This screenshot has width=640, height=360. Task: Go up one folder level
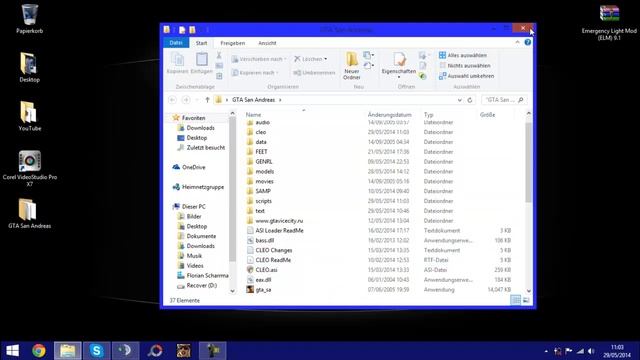pyautogui.click(x=207, y=100)
